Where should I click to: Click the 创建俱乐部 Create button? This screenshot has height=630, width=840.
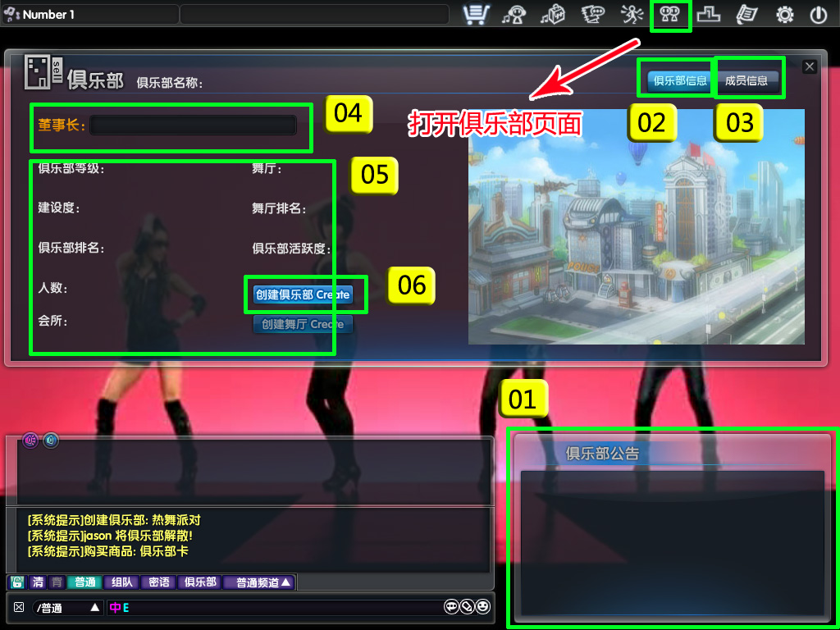(303, 294)
